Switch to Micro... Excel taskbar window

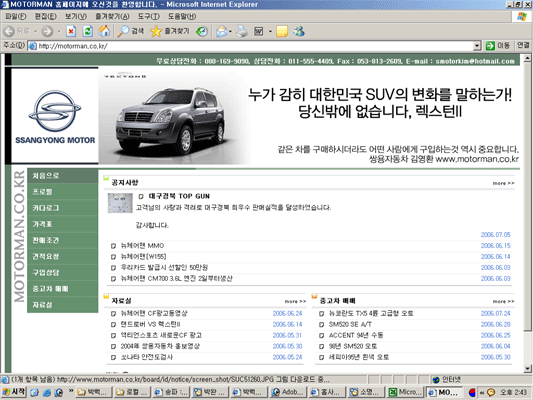(406, 392)
